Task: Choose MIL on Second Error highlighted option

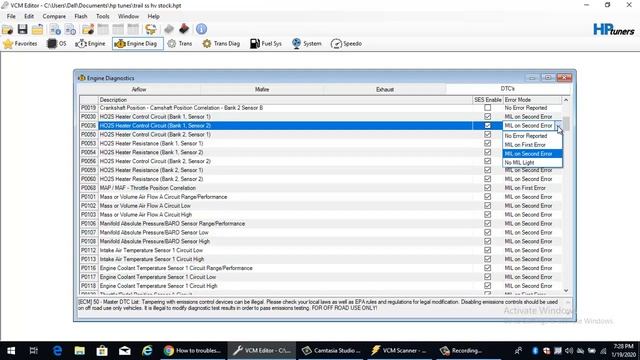Action: point(533,154)
